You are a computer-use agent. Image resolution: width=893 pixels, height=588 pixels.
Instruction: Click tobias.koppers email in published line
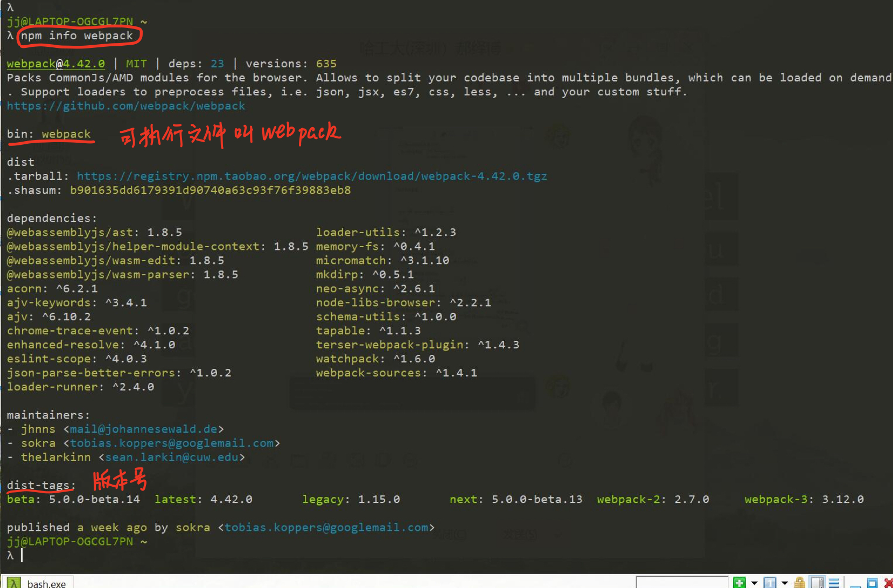pyautogui.click(x=326, y=527)
